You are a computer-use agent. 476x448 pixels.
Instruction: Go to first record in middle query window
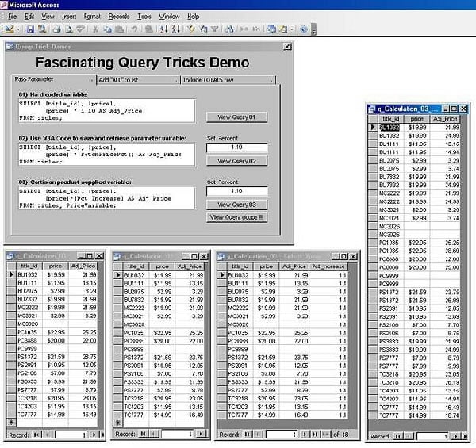pos(144,434)
